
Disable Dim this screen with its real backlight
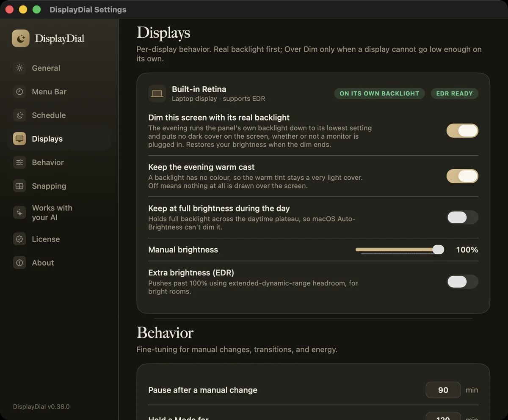point(462,131)
